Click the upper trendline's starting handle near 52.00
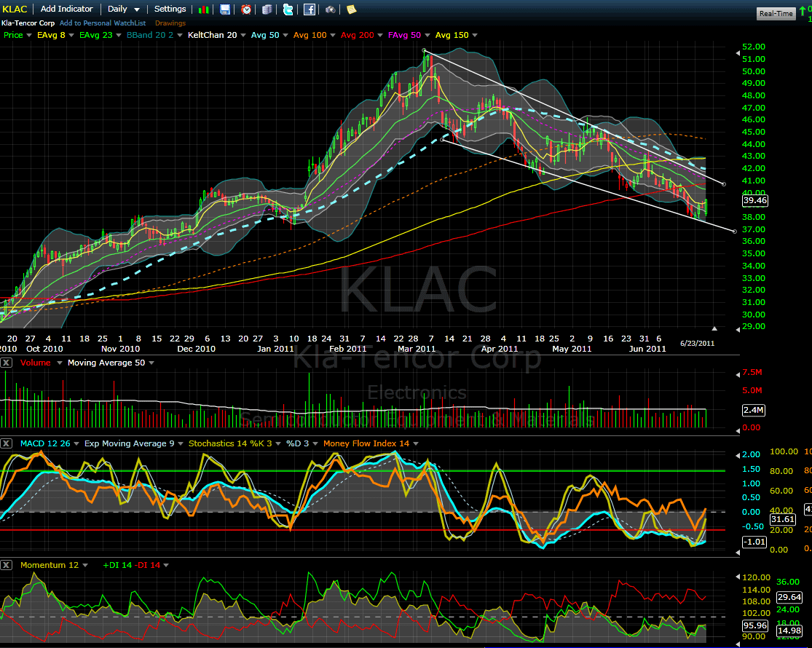 [x=424, y=51]
